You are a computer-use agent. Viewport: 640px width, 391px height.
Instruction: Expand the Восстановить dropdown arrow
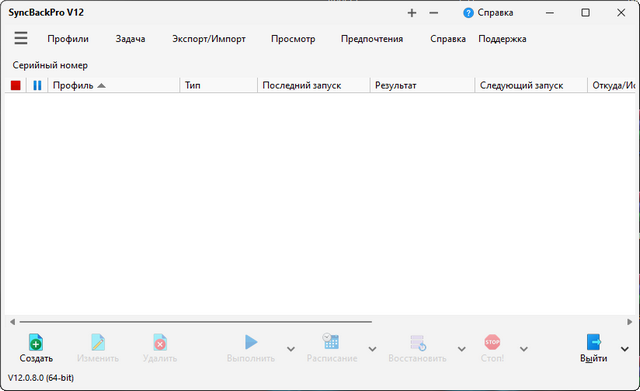pyautogui.click(x=461, y=349)
